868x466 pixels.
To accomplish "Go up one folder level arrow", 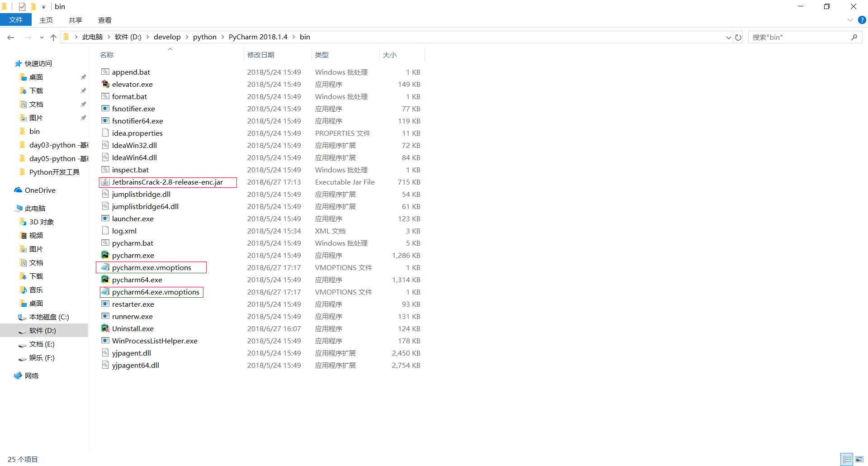I will click(53, 37).
